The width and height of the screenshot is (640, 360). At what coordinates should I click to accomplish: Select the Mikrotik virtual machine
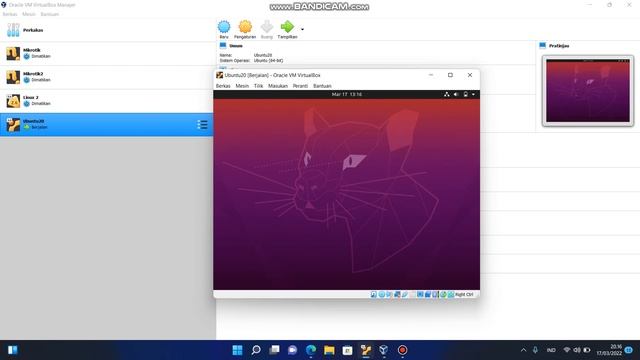[107, 53]
